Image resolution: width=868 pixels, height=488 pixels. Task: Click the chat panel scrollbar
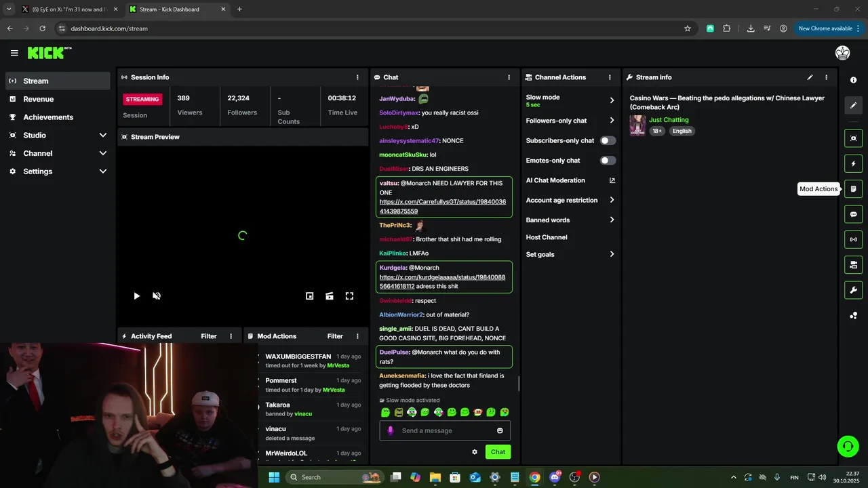[x=519, y=384]
